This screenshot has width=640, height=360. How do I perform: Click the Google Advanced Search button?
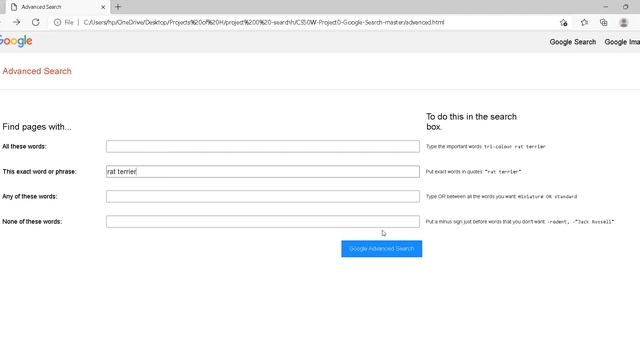[x=382, y=249]
